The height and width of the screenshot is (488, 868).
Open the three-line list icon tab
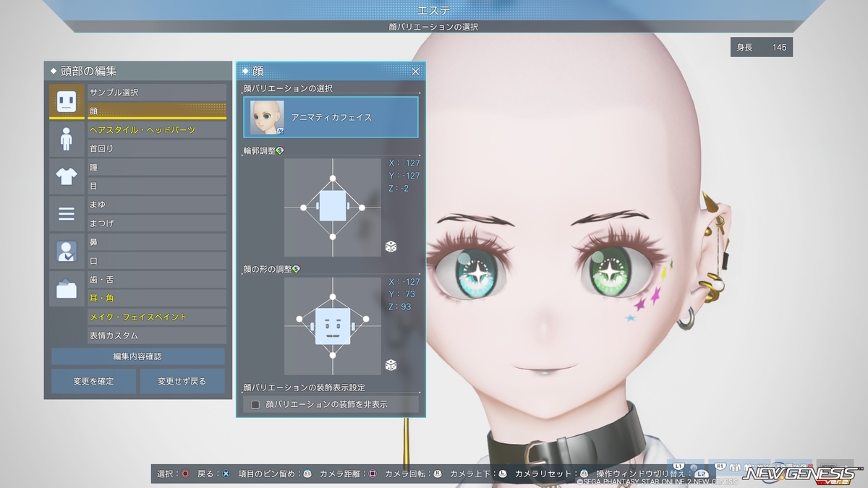[x=67, y=214]
